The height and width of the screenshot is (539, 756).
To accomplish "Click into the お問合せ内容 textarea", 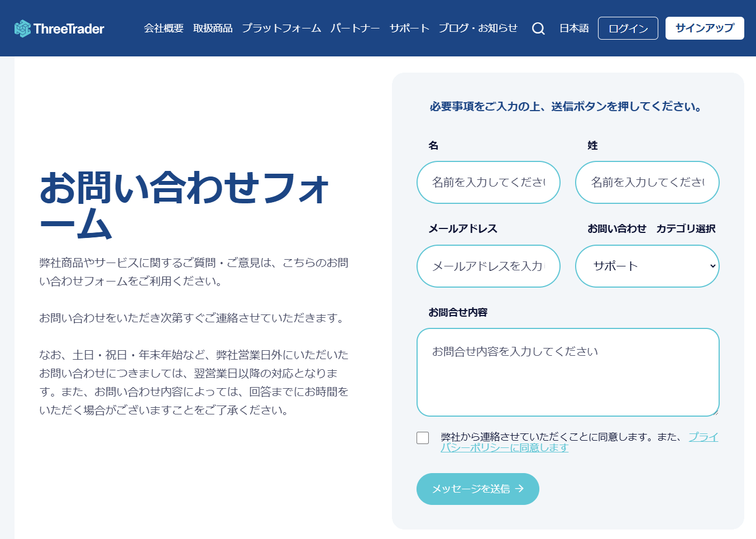I will pos(568,372).
